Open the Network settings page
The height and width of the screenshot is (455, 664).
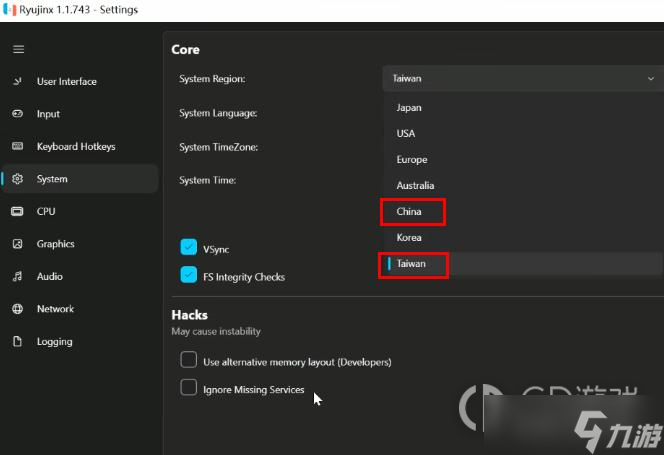pos(80,309)
